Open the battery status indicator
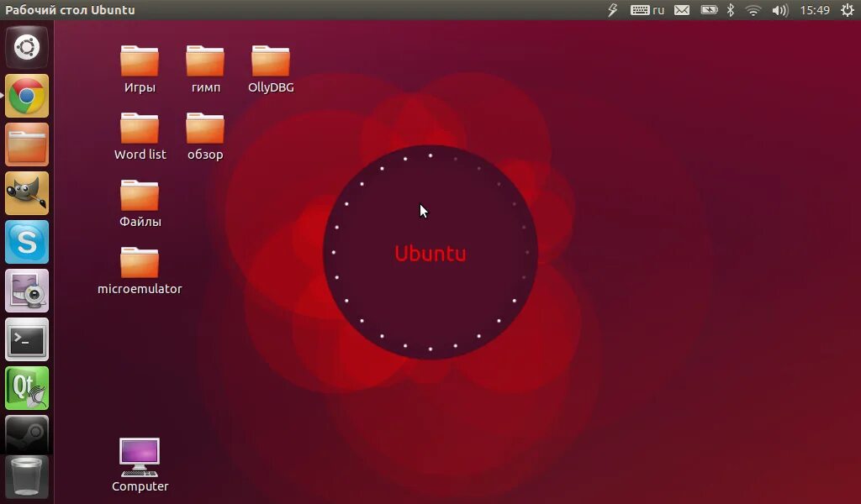 pos(709,10)
